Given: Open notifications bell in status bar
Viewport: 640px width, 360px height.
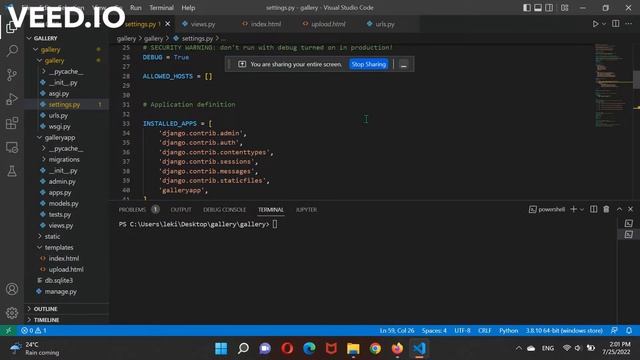Looking at the screenshot, I should point(629,330).
